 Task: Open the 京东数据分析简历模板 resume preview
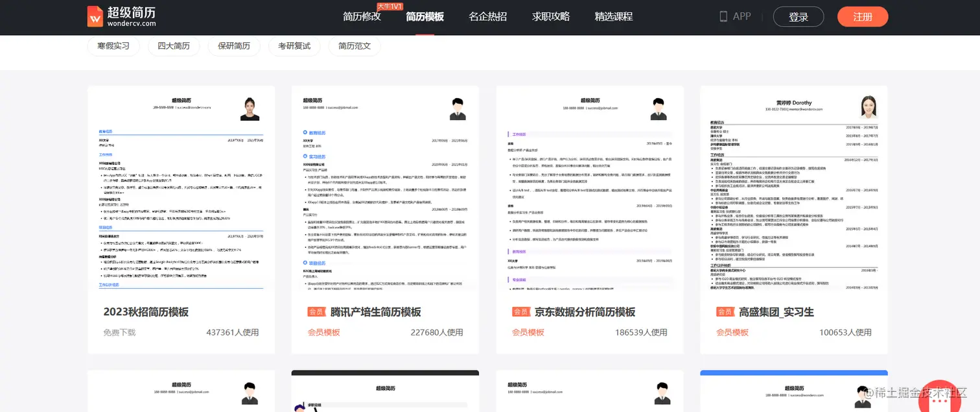[590, 188]
